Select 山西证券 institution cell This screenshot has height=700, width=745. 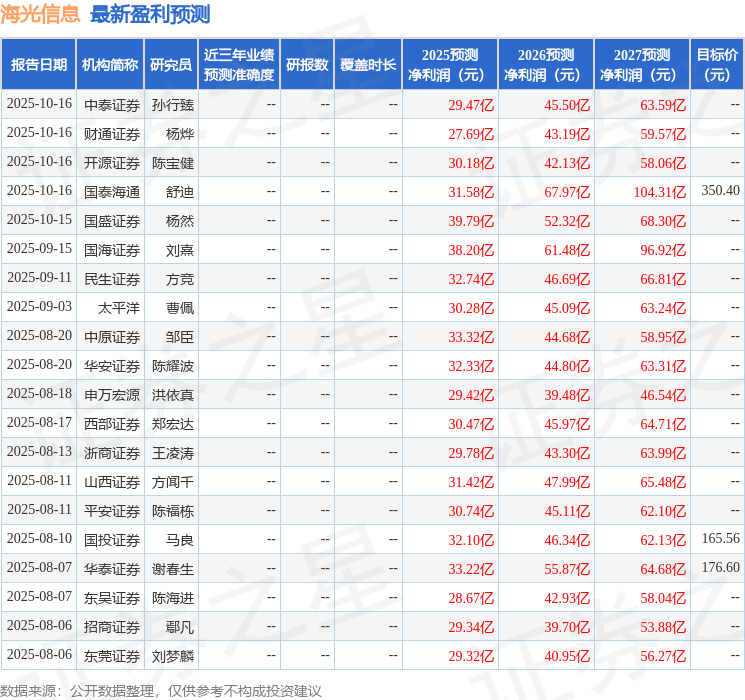tap(112, 482)
